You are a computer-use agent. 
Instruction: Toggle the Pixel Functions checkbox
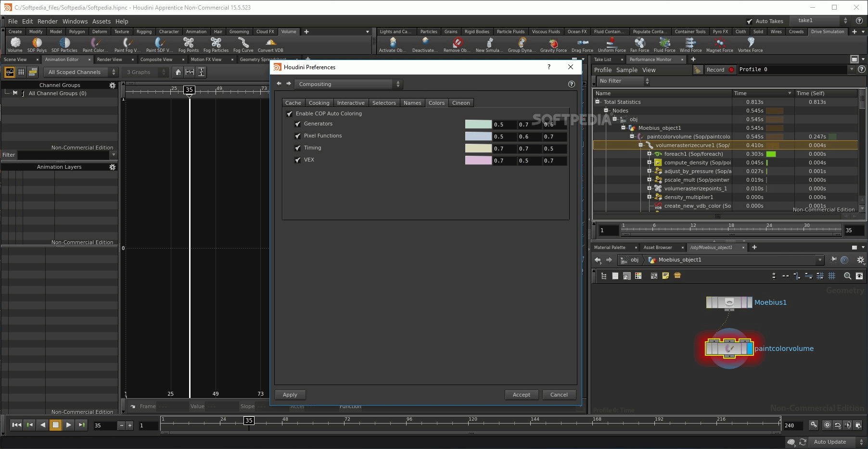click(297, 136)
